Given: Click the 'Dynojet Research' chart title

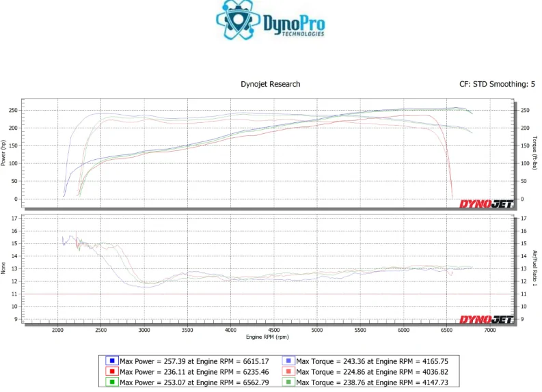Looking at the screenshot, I should (270, 84).
